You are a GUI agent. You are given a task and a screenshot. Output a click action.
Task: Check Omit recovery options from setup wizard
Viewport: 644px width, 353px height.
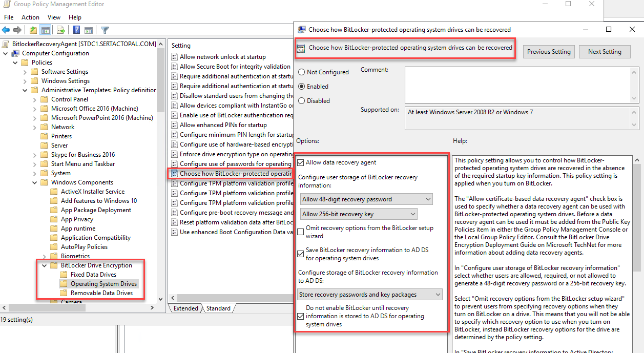point(301,232)
